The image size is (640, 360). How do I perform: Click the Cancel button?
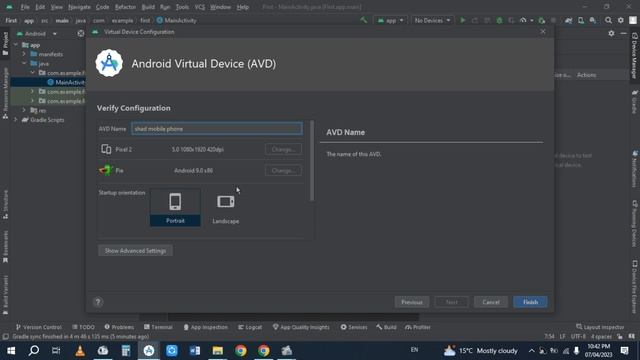click(x=491, y=302)
